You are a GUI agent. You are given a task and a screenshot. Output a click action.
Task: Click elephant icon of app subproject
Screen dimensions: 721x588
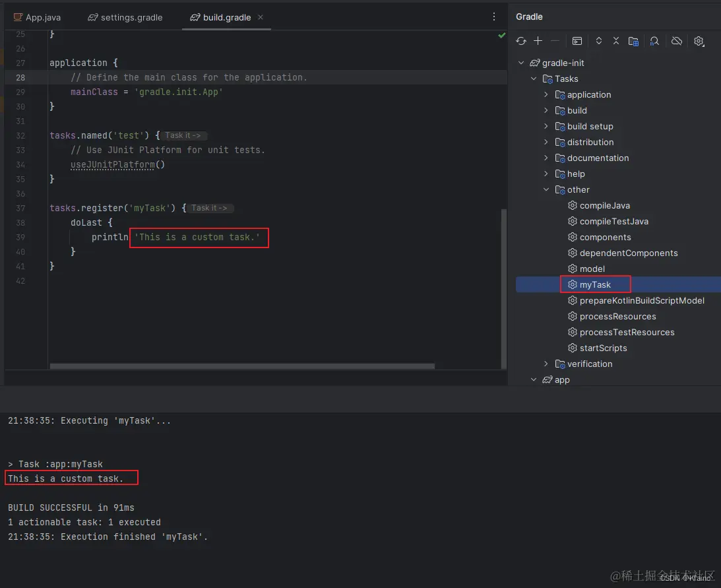point(548,379)
